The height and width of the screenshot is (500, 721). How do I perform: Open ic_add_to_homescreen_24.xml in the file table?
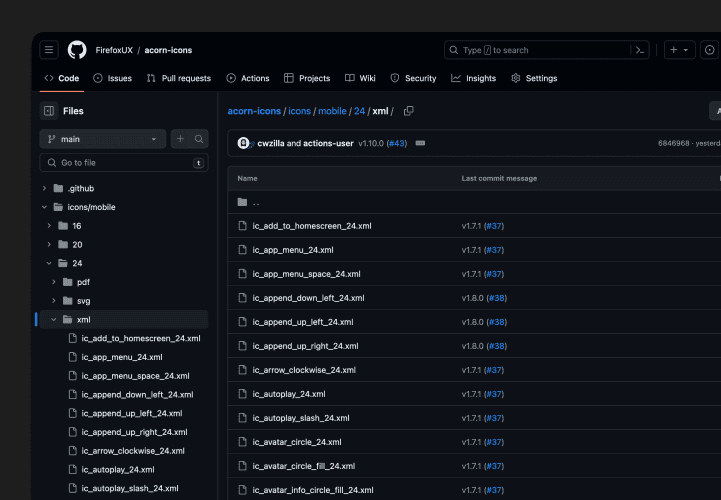point(312,226)
